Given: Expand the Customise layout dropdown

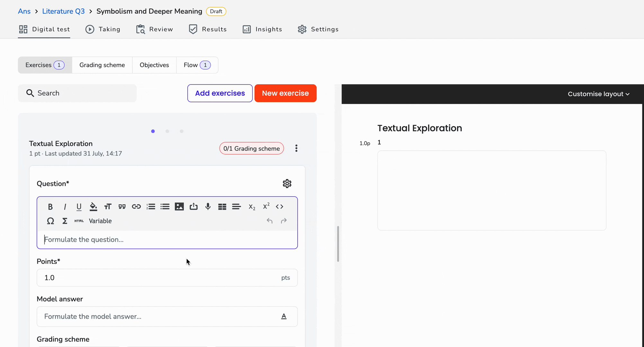Looking at the screenshot, I should point(598,94).
